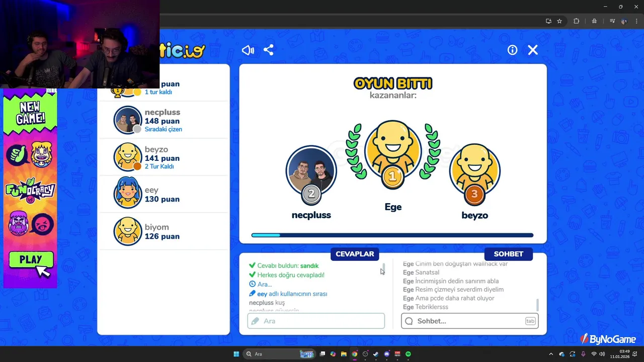Open the Chrome three-dot menu
Image resolution: width=644 pixels, height=362 pixels.
point(636,21)
